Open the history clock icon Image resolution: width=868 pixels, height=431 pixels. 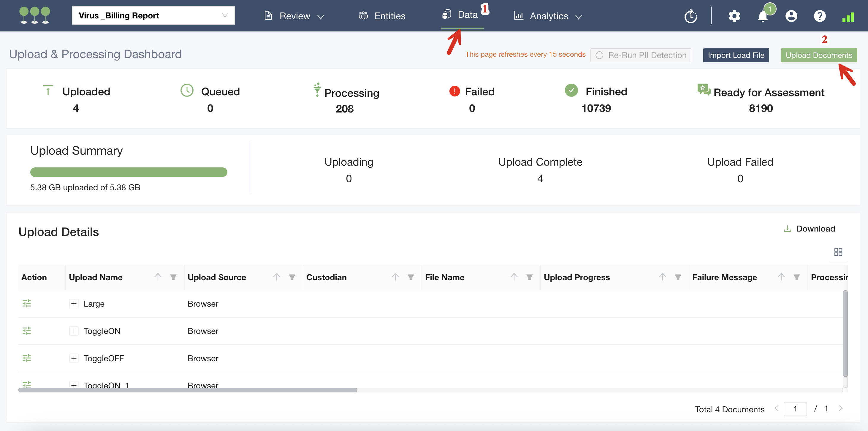[690, 16]
